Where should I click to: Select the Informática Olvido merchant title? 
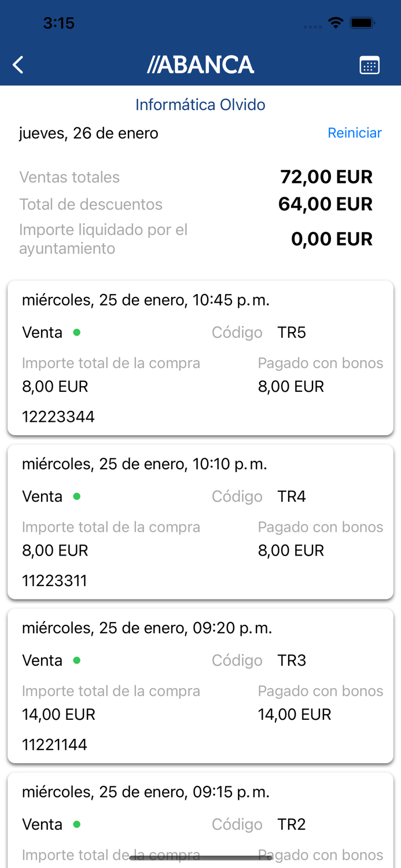click(x=200, y=105)
